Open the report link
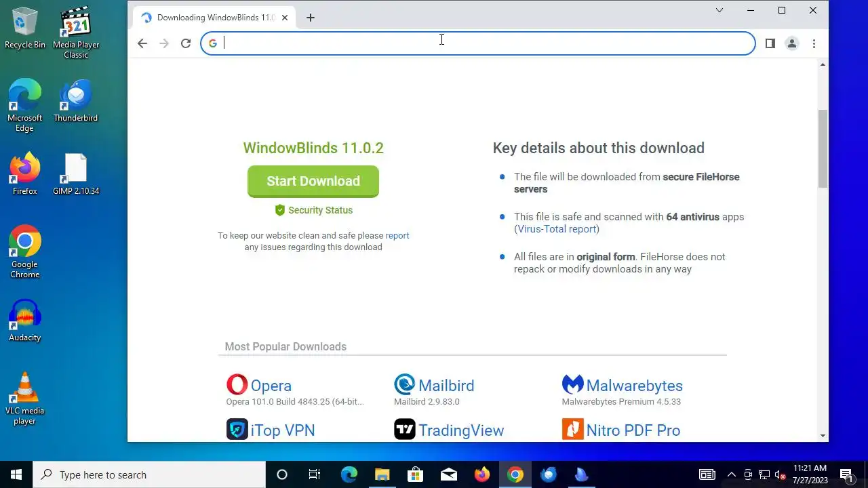Screen dimensions: 868x488 pos(397,235)
